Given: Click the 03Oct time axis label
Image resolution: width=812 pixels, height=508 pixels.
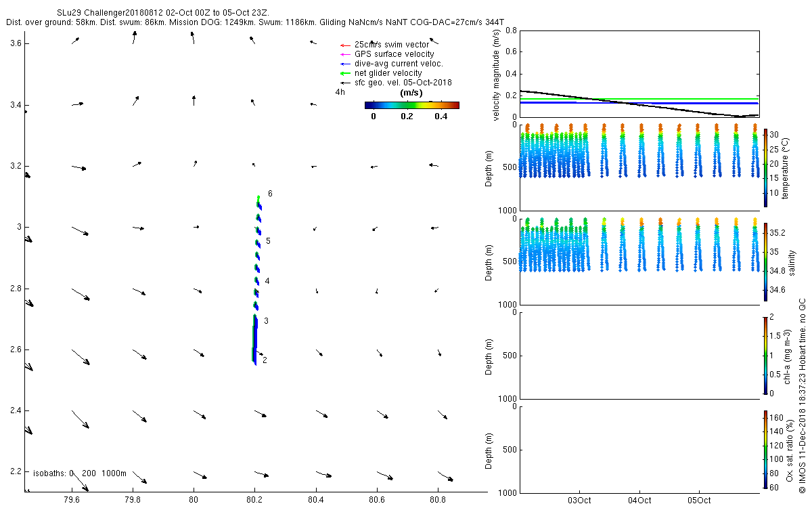Looking at the screenshot, I should click(580, 501).
